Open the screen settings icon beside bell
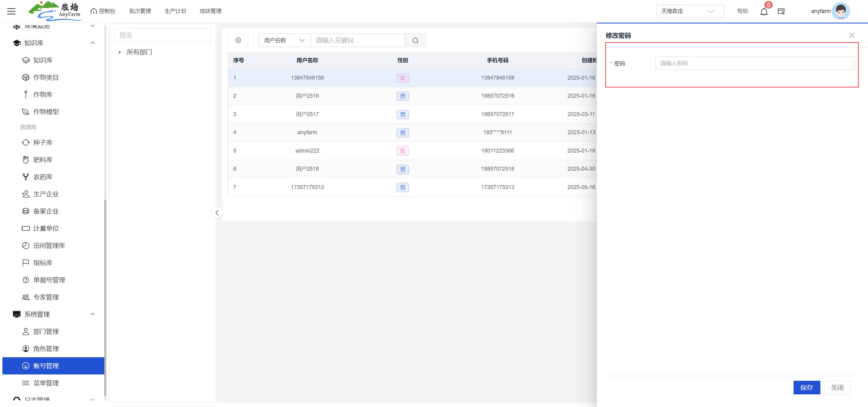Screen dimensions: 868x407 781,11
